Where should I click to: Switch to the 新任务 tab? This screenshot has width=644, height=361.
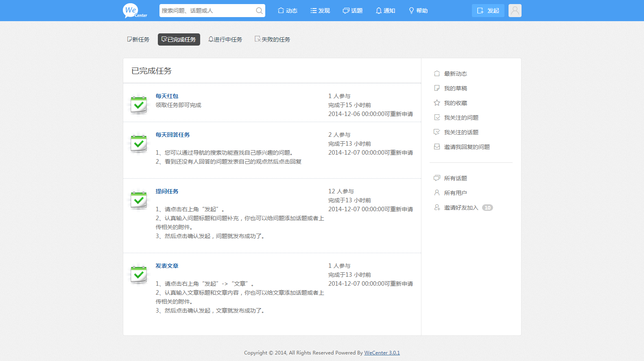(x=138, y=39)
